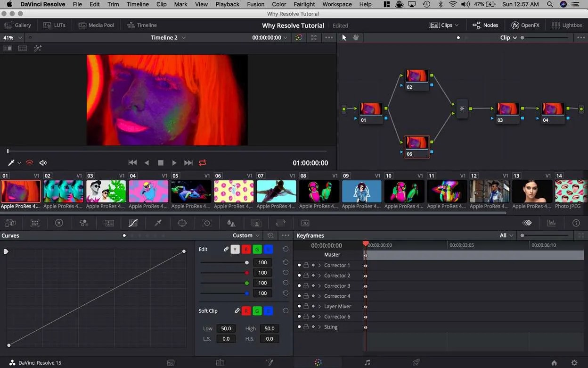Open the Mark menu

180,4
